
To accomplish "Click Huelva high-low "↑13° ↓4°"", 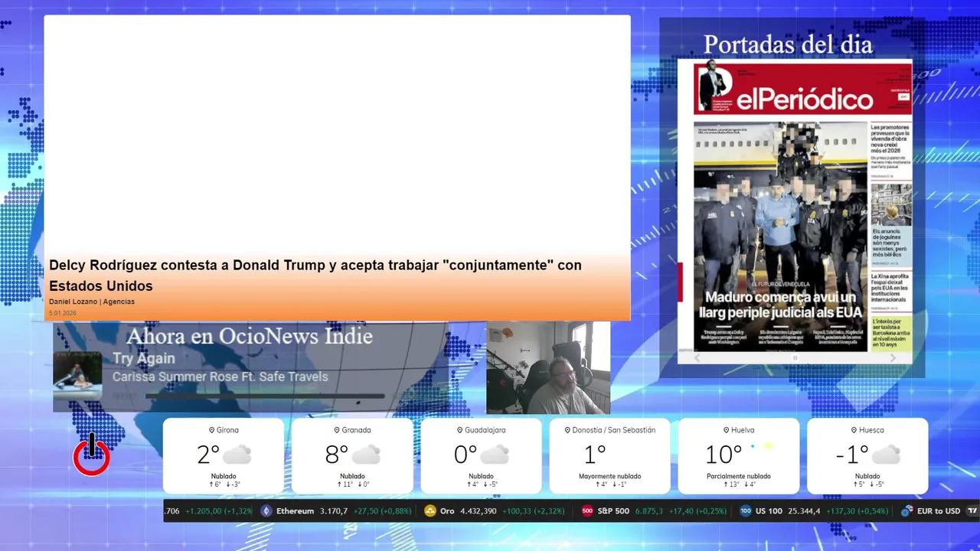I will coord(739,484).
